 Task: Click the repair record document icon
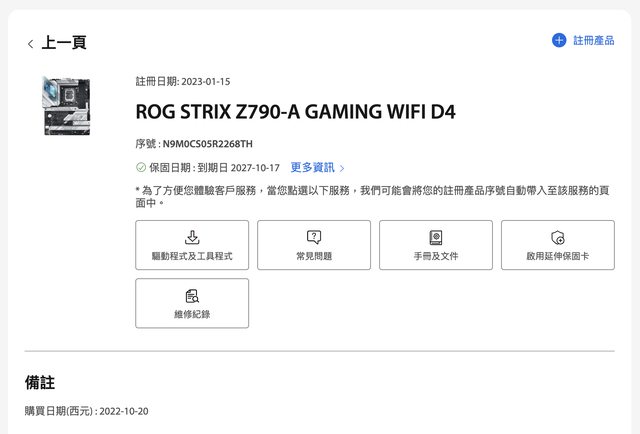(192, 296)
